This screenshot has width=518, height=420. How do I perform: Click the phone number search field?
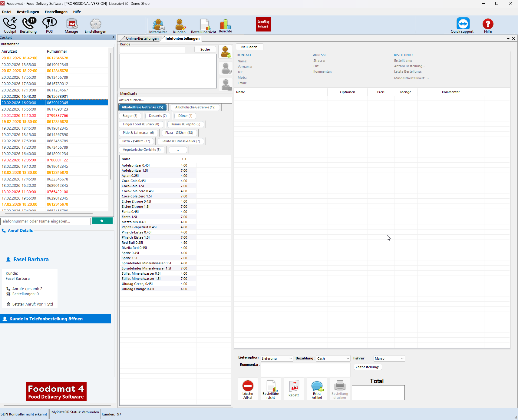click(45, 221)
